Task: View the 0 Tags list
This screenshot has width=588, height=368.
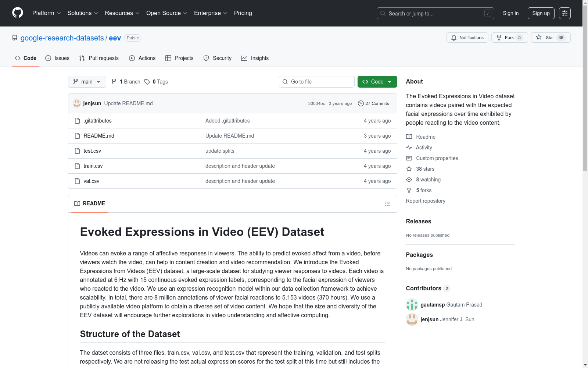Action: (156, 82)
